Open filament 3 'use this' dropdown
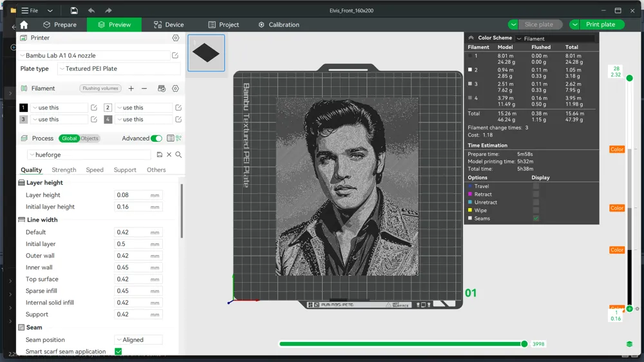The width and height of the screenshot is (644, 362). (x=59, y=120)
